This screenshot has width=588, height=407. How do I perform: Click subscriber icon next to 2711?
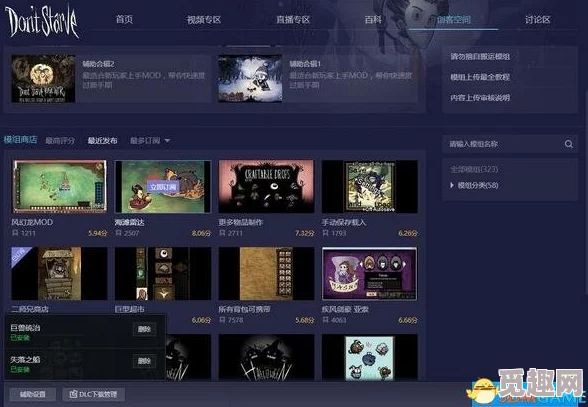click(222, 233)
